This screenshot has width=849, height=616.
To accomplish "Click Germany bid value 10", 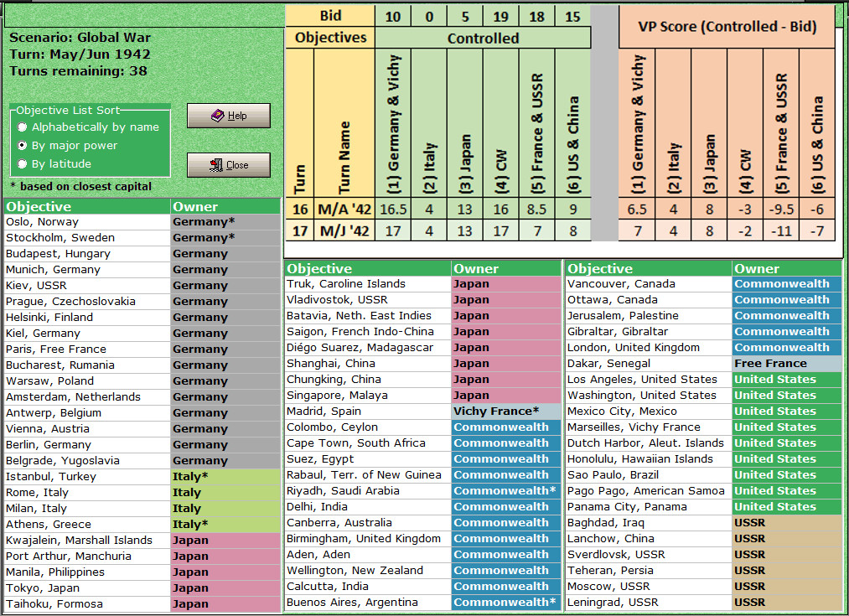I will coord(393,17).
